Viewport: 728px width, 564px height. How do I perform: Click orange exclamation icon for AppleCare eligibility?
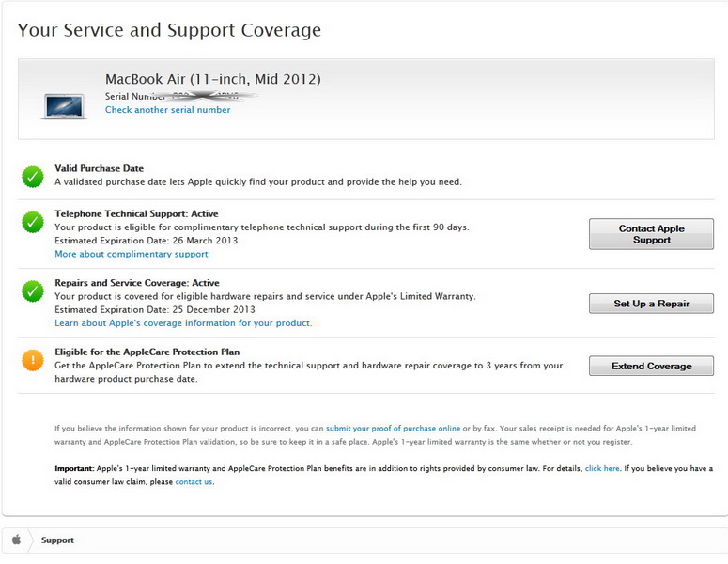pos(33,360)
